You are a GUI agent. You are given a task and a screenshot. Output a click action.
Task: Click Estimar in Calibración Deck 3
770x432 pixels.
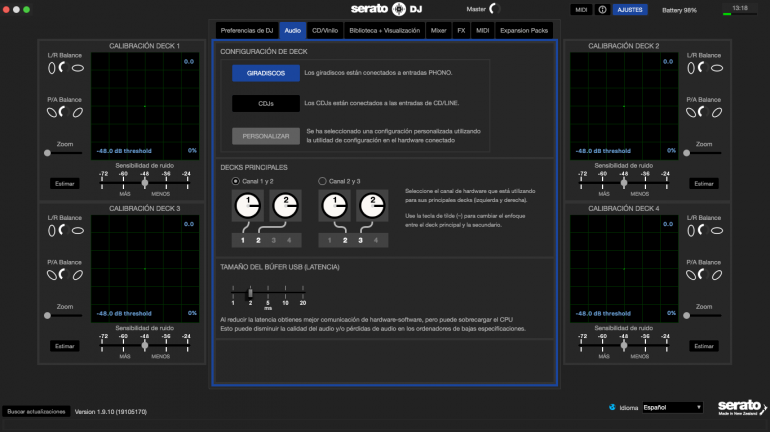pyautogui.click(x=65, y=346)
